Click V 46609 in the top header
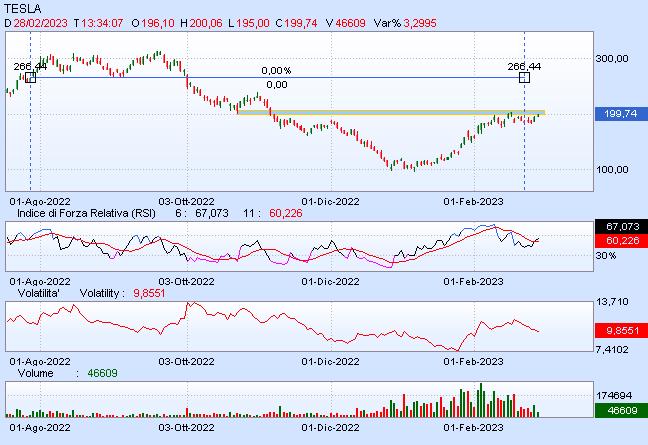Image resolution: width=648 pixels, height=445 pixels. pyautogui.click(x=346, y=23)
